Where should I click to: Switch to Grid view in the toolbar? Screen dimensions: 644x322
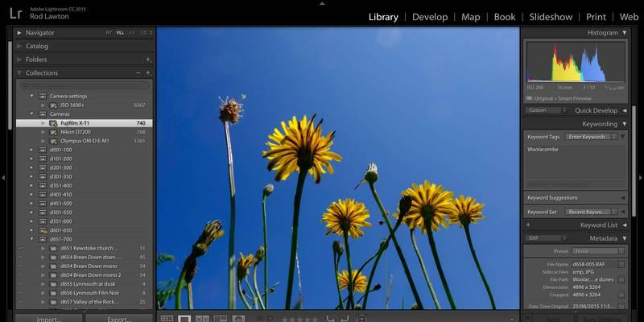167,319
